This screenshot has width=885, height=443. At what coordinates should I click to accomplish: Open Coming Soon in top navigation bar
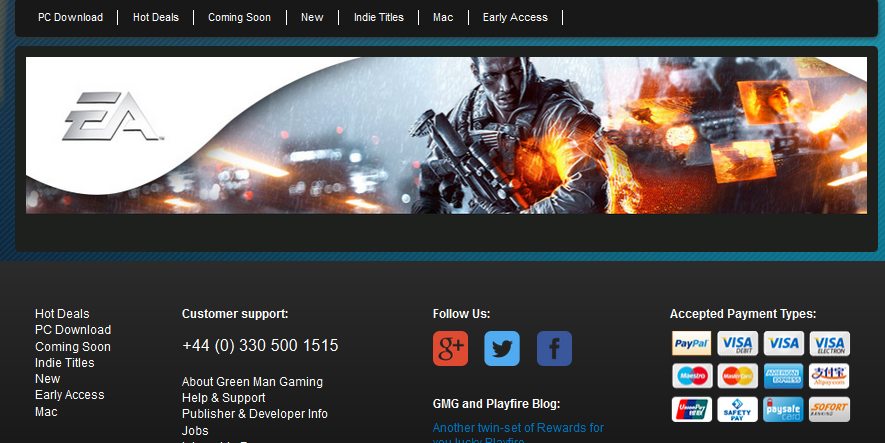239,17
